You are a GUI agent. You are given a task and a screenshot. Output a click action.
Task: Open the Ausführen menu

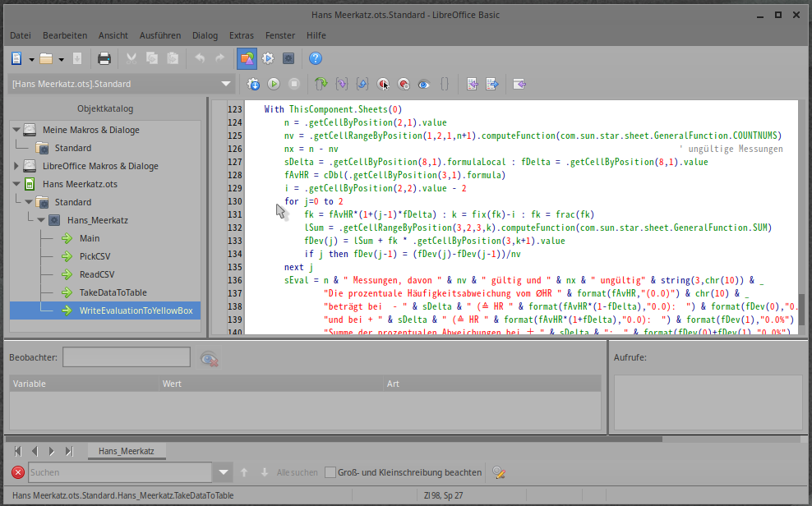click(x=160, y=35)
